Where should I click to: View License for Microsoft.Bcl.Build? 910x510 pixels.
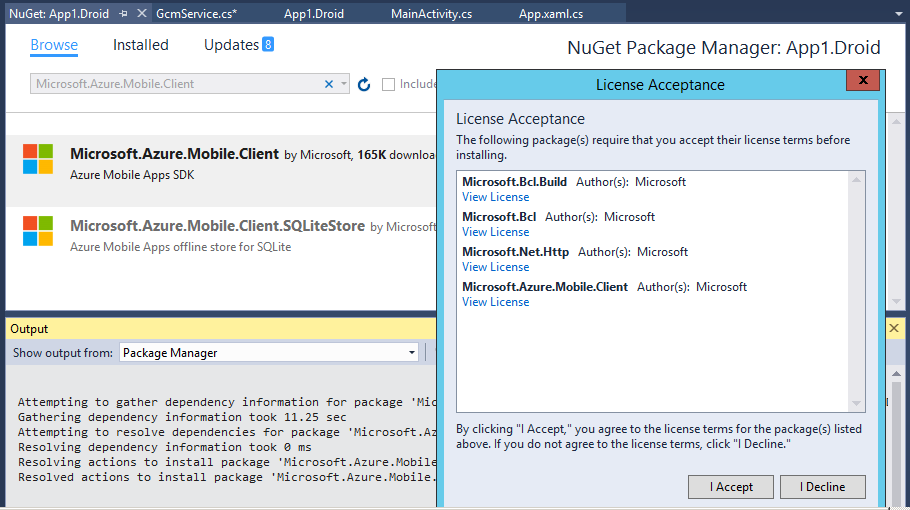tap(496, 197)
